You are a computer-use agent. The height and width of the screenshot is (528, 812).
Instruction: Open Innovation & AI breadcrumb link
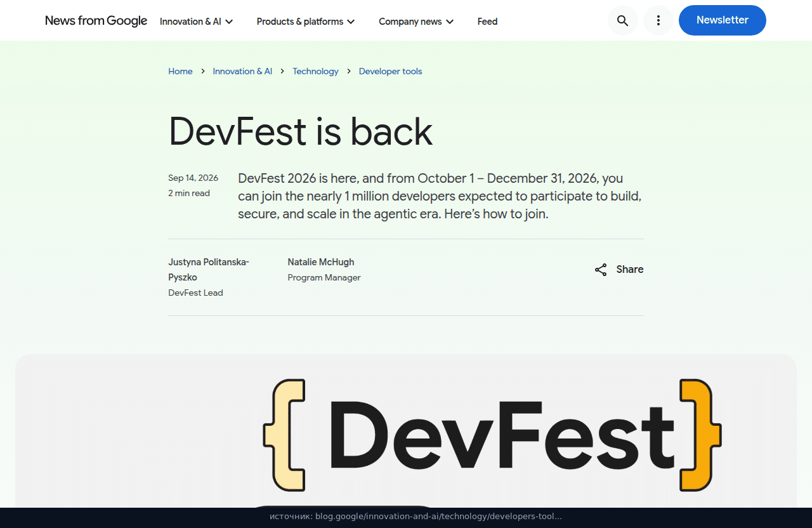pos(242,71)
